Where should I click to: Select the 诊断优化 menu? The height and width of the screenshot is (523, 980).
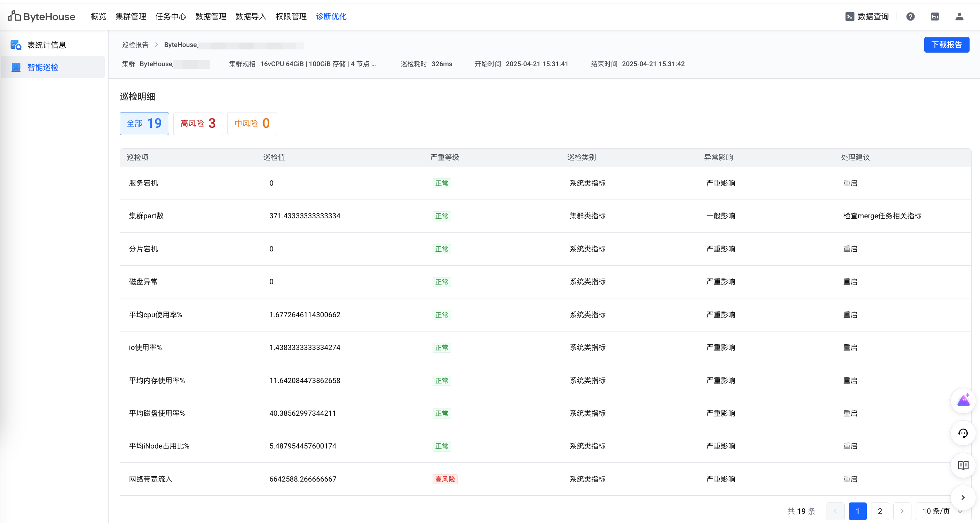331,16
